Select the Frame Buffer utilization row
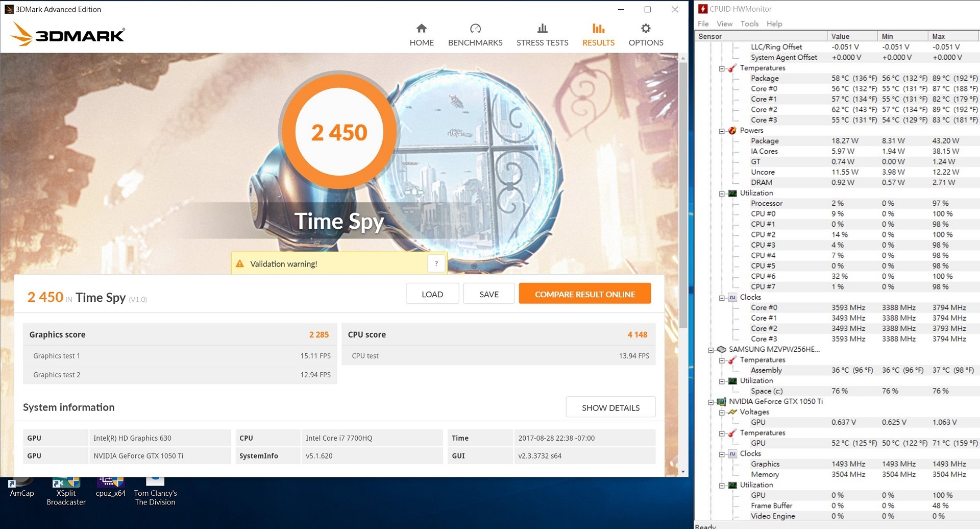Screen dimensions: 980x529 coord(864,506)
